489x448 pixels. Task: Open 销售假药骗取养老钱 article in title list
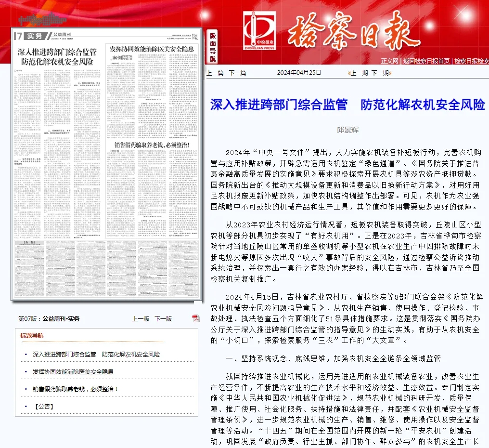(x=75, y=389)
